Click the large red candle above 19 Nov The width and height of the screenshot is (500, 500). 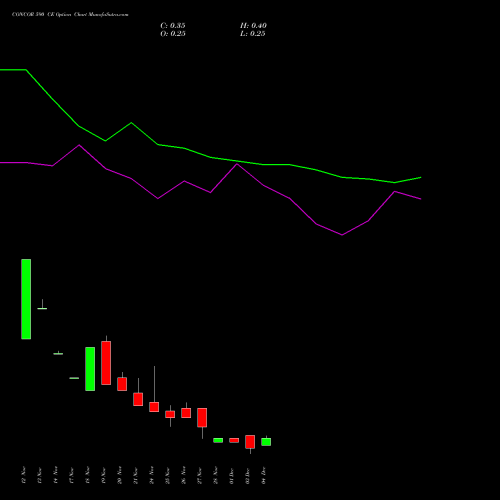106,363
